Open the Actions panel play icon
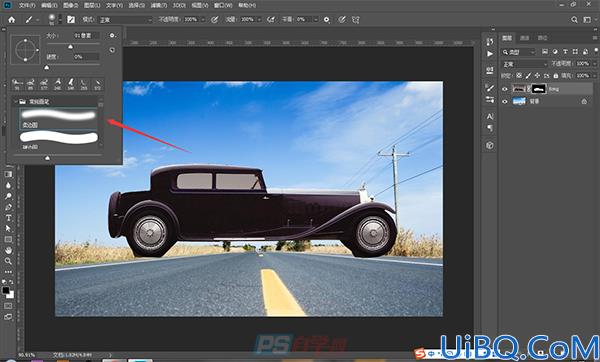Viewport: 600px width, 362px height. (x=490, y=54)
